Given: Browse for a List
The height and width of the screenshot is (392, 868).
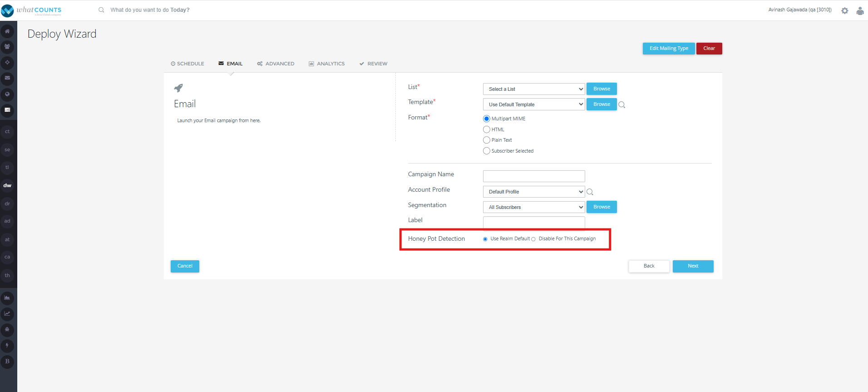Looking at the screenshot, I should click(602, 89).
